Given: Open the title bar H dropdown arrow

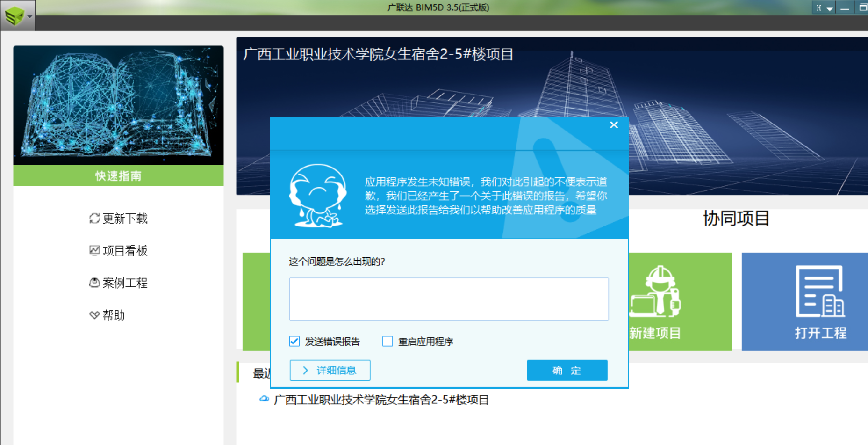Looking at the screenshot, I should pyautogui.click(x=830, y=8).
